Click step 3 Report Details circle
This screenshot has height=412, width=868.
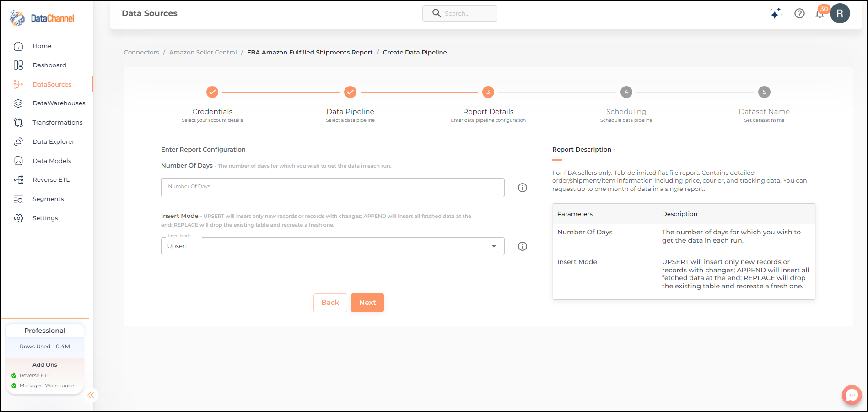[488, 92]
